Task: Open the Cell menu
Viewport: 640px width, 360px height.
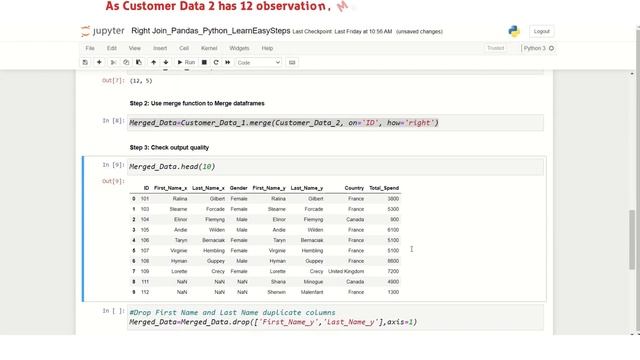Action: click(184, 48)
